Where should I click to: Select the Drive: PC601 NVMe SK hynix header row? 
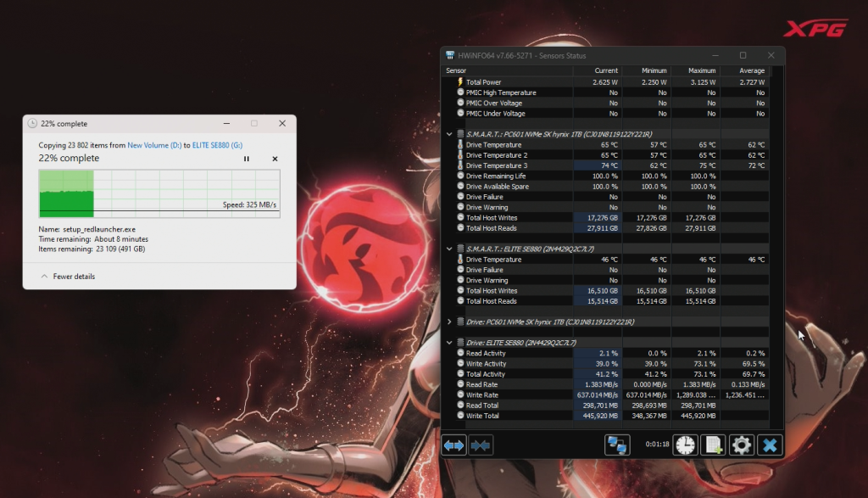coord(605,322)
